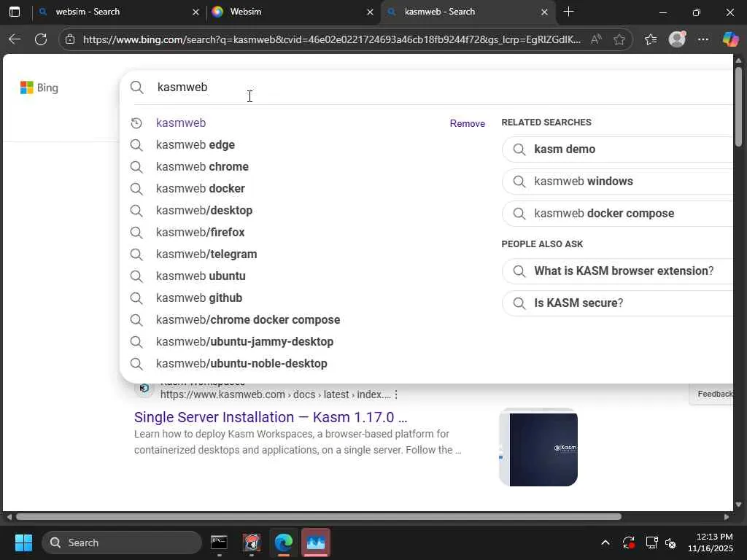Switch to the websim - Search tab
Image resolution: width=747 pixels, height=560 pixels.
tap(117, 12)
